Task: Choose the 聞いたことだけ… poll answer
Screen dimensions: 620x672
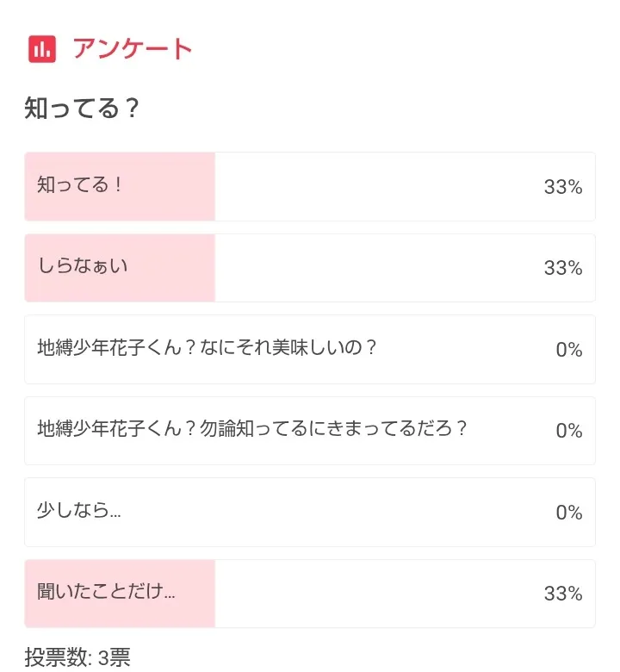Action: click(106, 592)
